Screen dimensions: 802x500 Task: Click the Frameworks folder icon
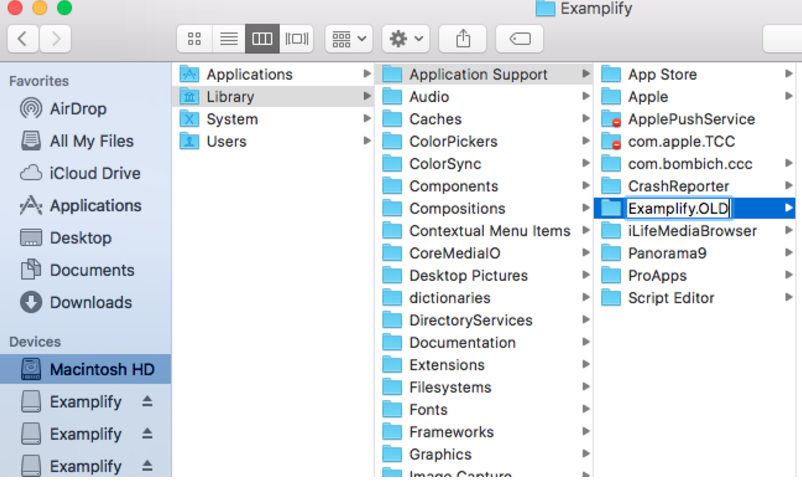coord(392,432)
